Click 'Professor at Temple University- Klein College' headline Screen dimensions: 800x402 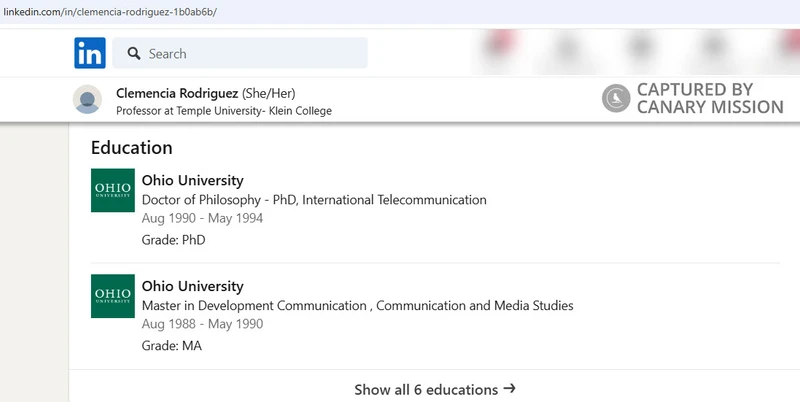pos(223,111)
